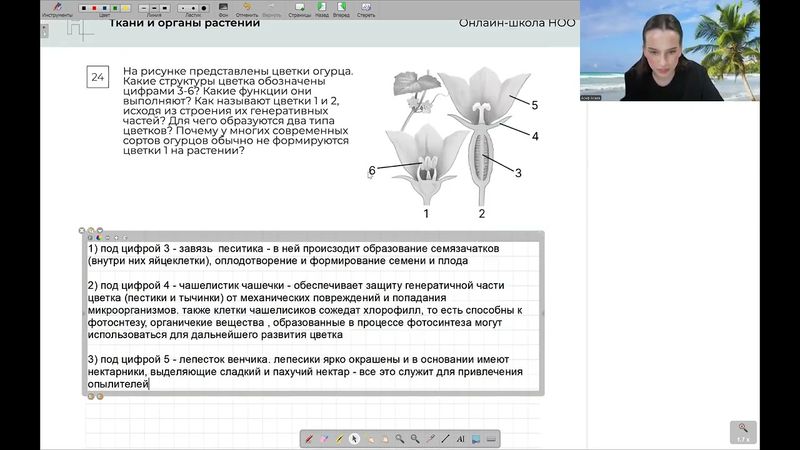Choose the zoom in magnifier tool
This screenshot has width=800, height=450.
pos(399,438)
